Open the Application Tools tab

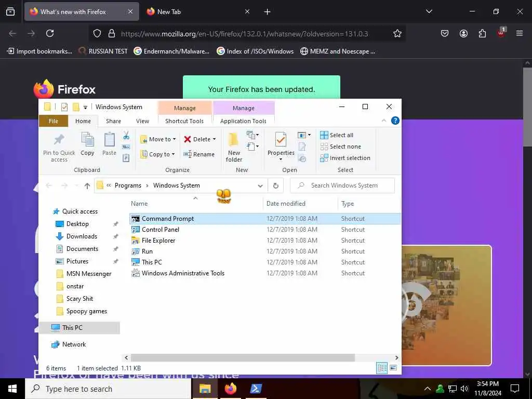tap(243, 121)
